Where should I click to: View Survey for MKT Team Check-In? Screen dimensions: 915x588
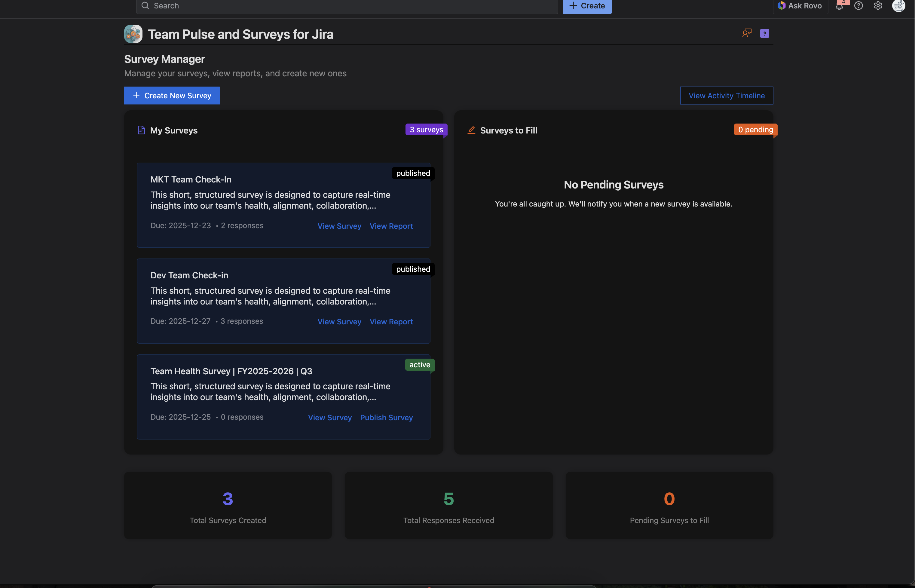pos(339,226)
